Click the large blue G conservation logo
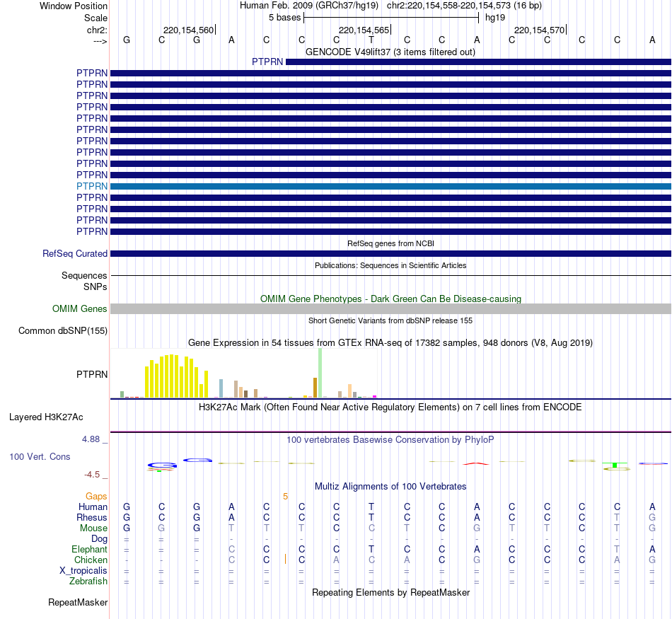 pyautogui.click(x=162, y=465)
